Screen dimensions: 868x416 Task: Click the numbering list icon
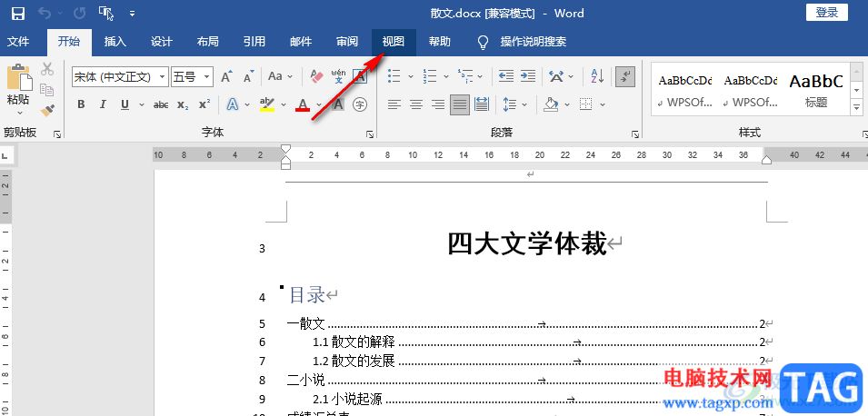(430, 75)
